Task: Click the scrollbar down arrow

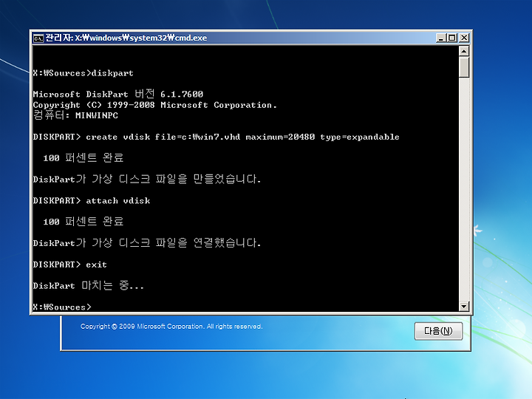Action: click(x=464, y=307)
